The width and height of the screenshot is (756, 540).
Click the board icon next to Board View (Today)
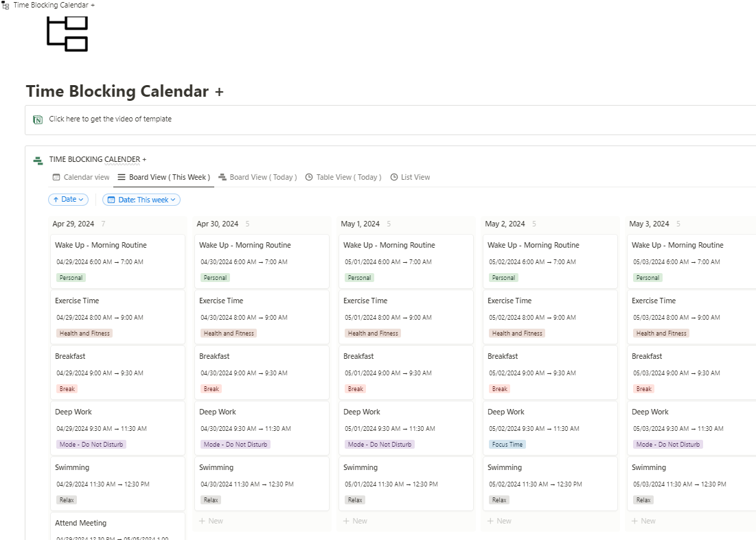[x=221, y=177]
